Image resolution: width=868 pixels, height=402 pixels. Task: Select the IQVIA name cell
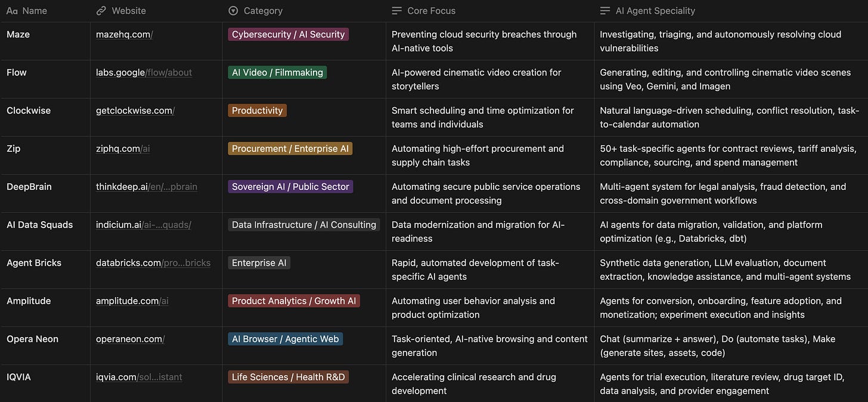click(45, 384)
